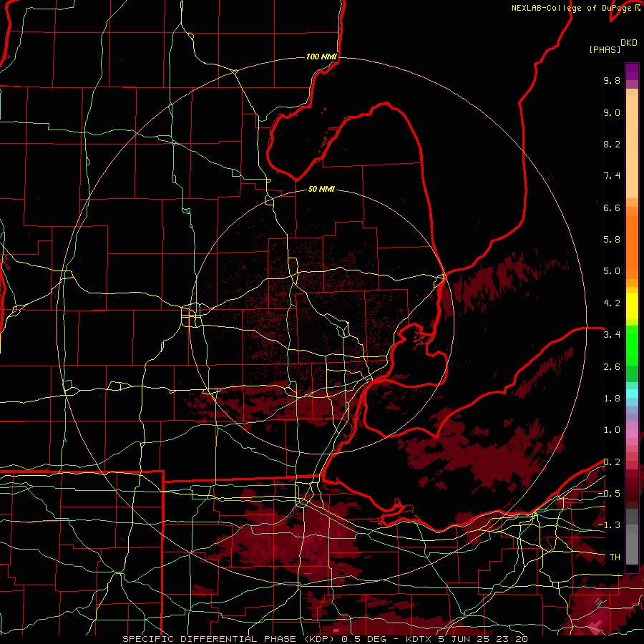The width and height of the screenshot is (644, 644).
Task: Click the [PHAS] legend unit label
Action: point(605,49)
